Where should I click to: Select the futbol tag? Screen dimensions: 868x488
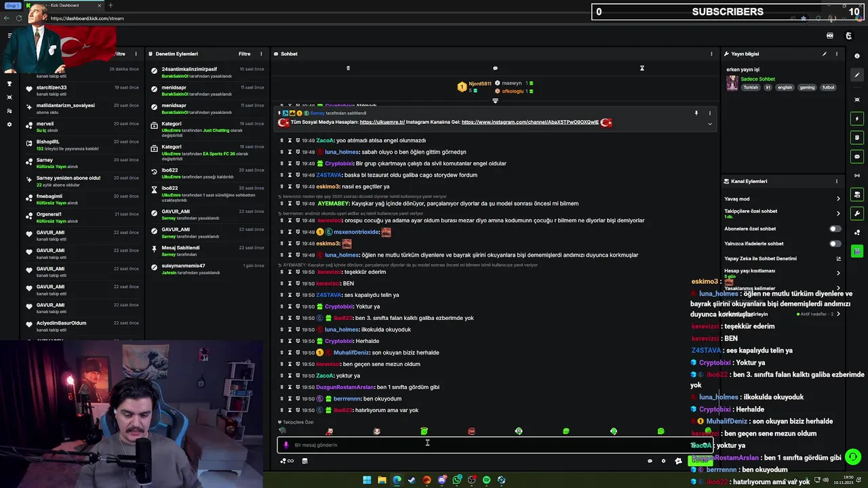point(829,87)
